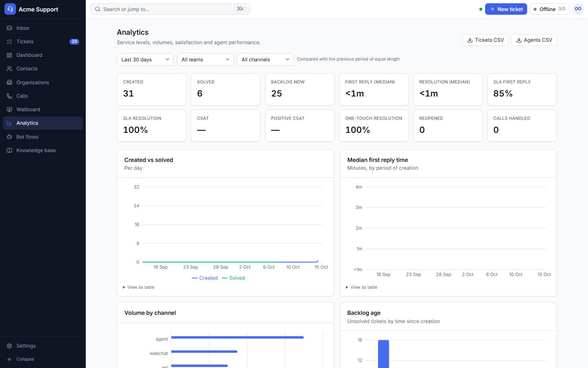Click the Calls Handled card label

512,118
